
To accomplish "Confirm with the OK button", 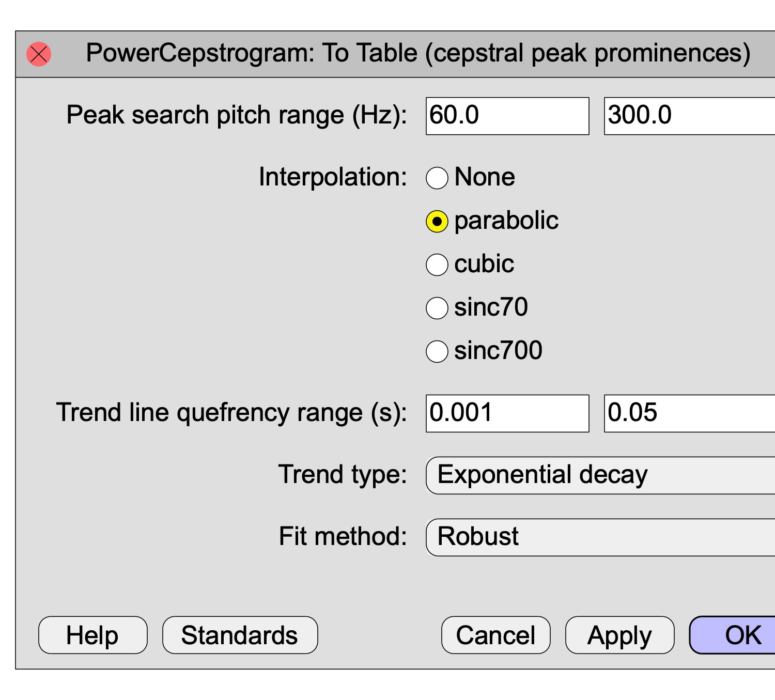I will [739, 635].
